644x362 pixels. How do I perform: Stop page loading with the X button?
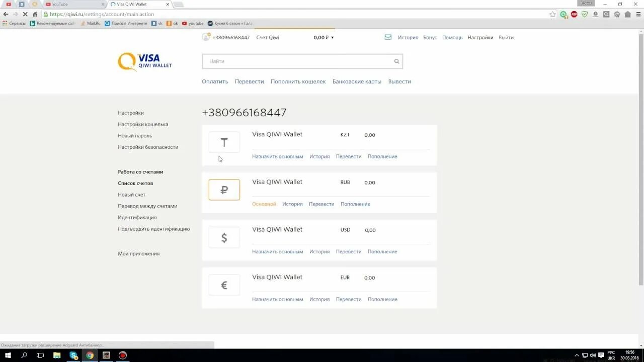(25, 14)
